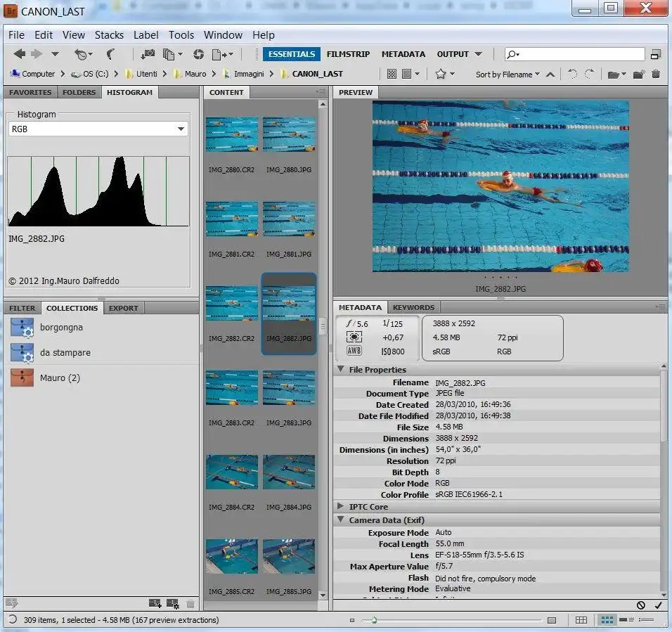Select the METADATA workspace
The width and height of the screenshot is (672, 632).
pyautogui.click(x=403, y=54)
